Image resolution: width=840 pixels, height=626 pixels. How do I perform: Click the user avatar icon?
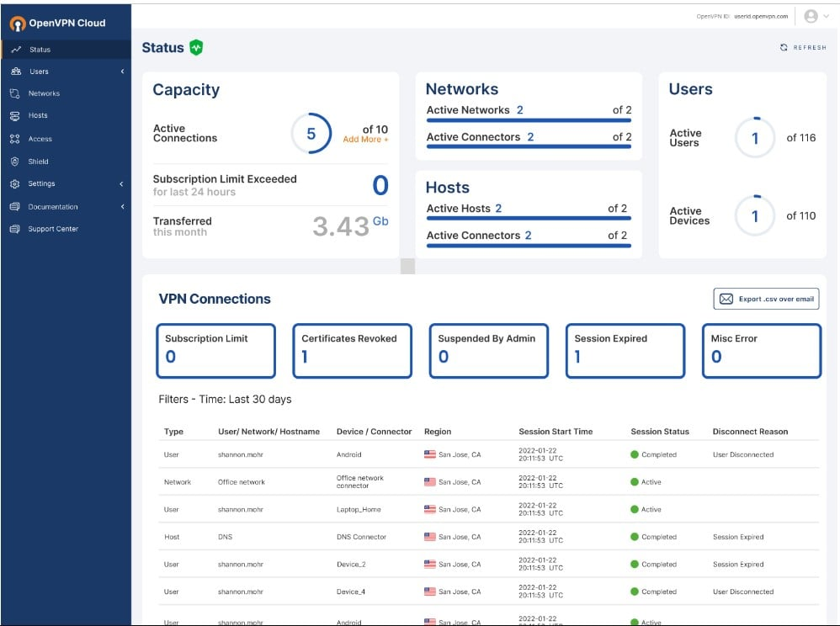tap(811, 17)
